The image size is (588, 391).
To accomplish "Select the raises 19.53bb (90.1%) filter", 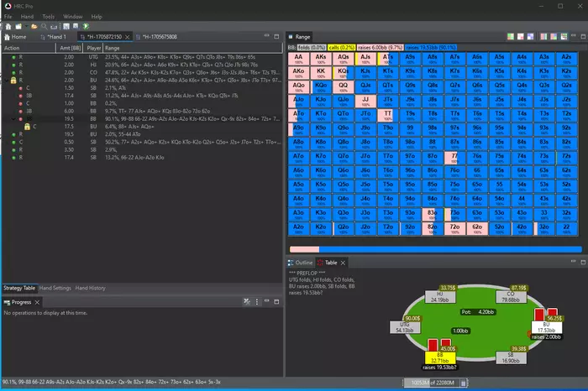I will (x=431, y=48).
